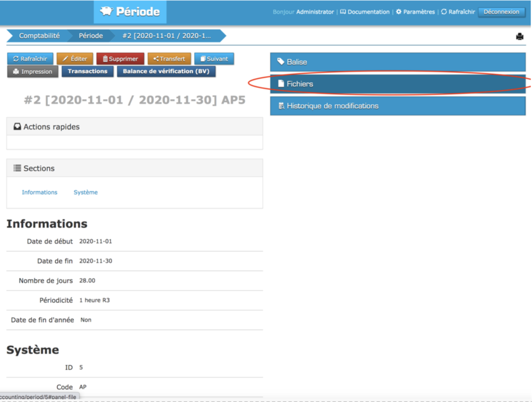Screen dimensions: 532x402
Task: Expand the Fichiers panel
Action: [x=397, y=84]
